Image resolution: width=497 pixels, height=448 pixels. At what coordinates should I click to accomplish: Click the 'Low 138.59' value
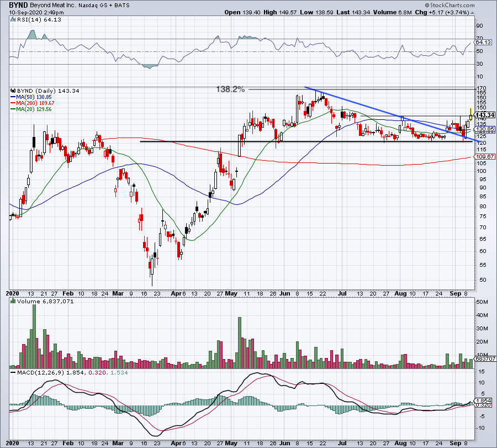coord(316,12)
